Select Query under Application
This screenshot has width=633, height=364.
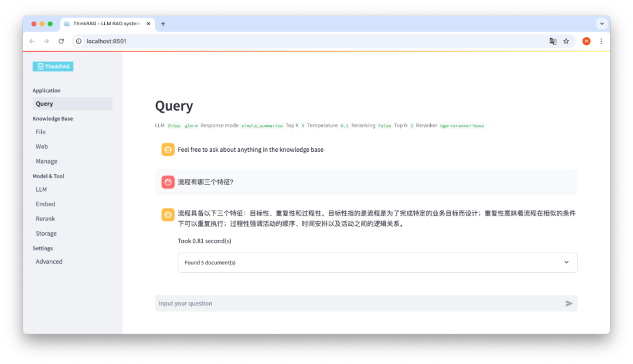tap(46, 103)
